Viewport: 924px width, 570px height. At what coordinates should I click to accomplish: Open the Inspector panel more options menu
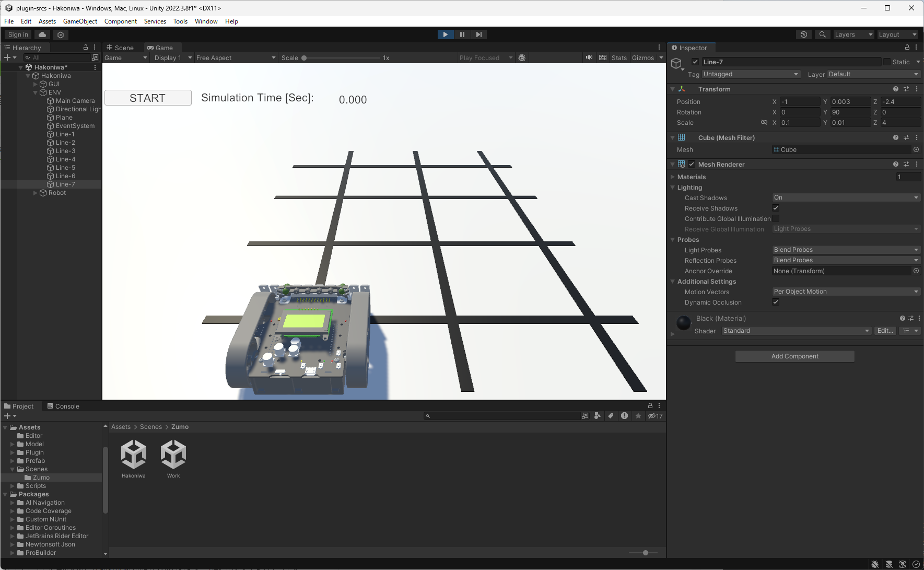(x=916, y=48)
